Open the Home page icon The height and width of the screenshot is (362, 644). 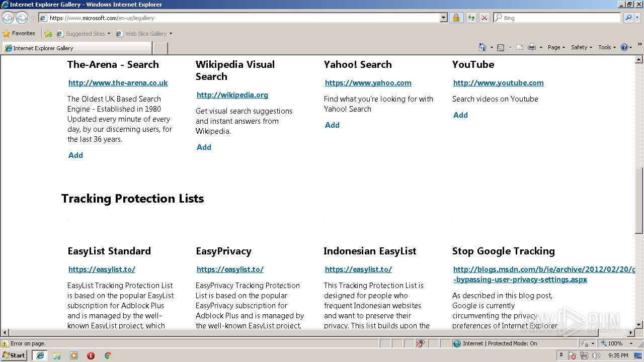482,47
